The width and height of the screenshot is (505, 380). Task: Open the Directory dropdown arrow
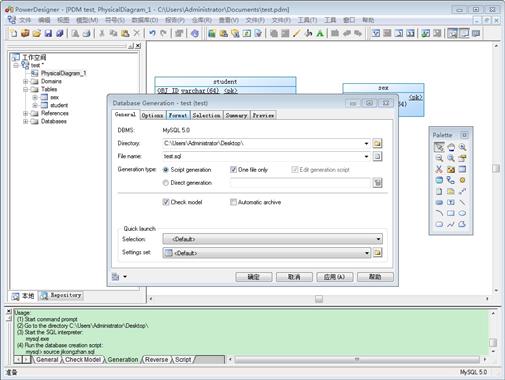coord(366,143)
